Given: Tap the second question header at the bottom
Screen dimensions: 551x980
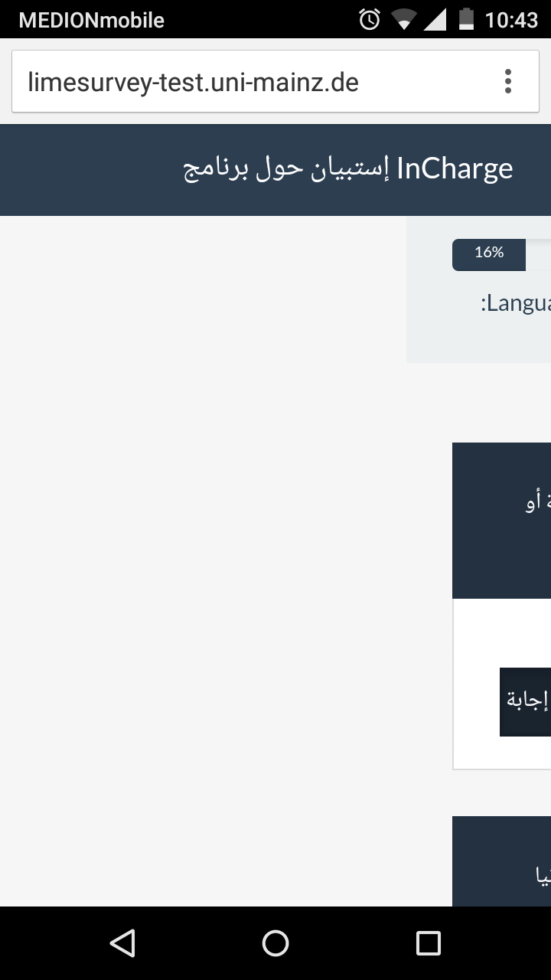Looking at the screenshot, I should pyautogui.click(x=501, y=861).
